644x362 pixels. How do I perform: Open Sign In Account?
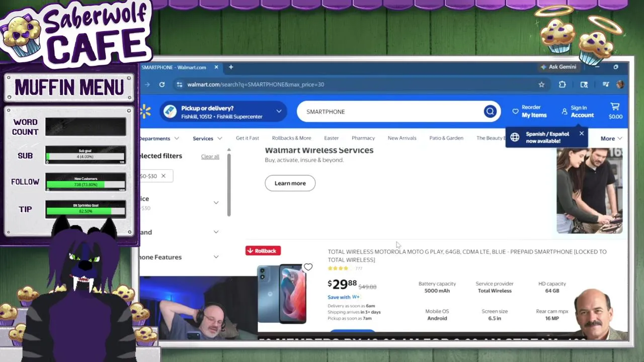pyautogui.click(x=578, y=111)
